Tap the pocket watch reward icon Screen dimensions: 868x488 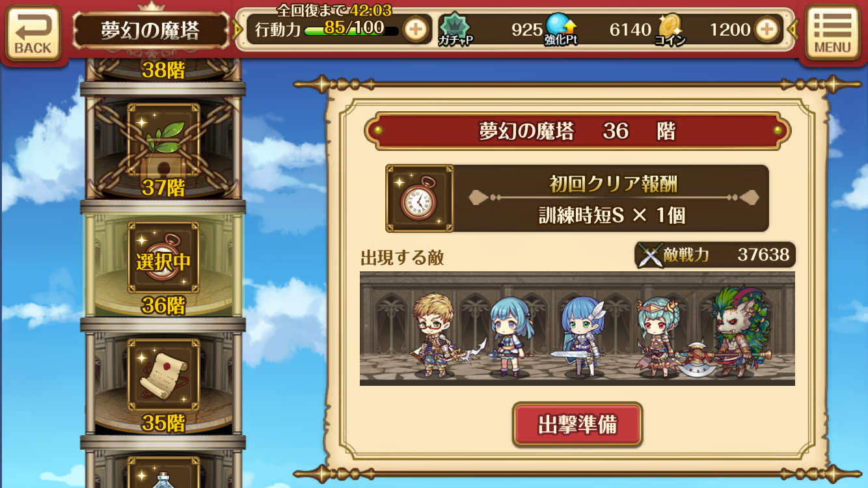pyautogui.click(x=420, y=198)
